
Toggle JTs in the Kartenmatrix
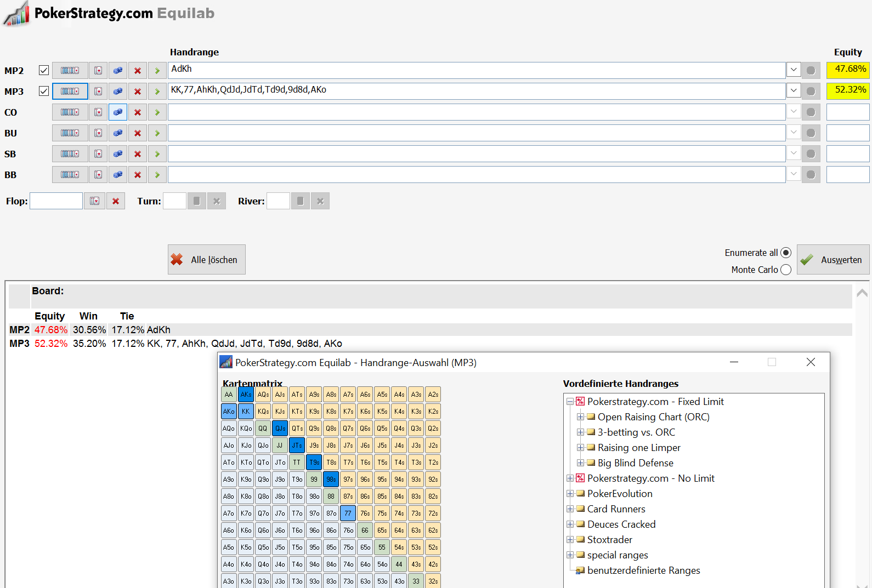pyautogui.click(x=297, y=446)
